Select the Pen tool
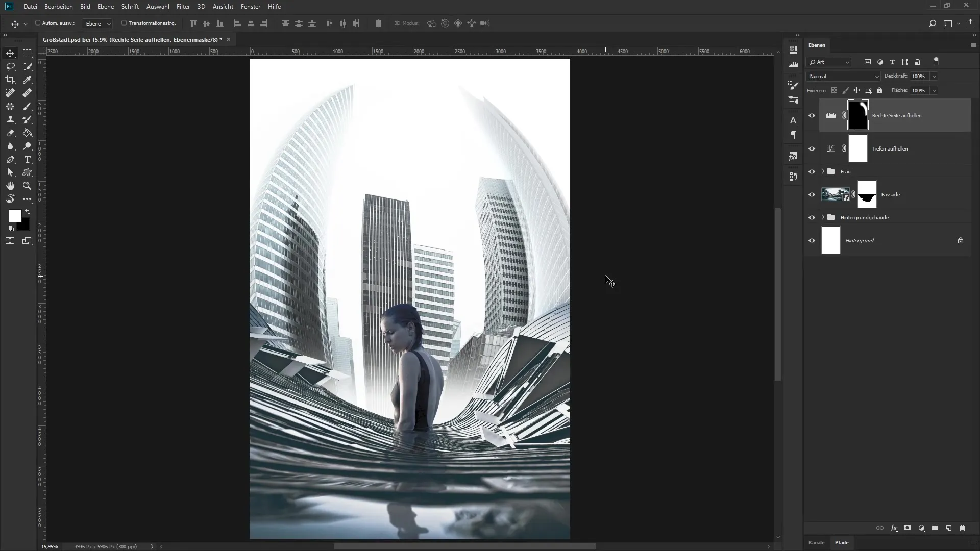 pyautogui.click(x=10, y=159)
